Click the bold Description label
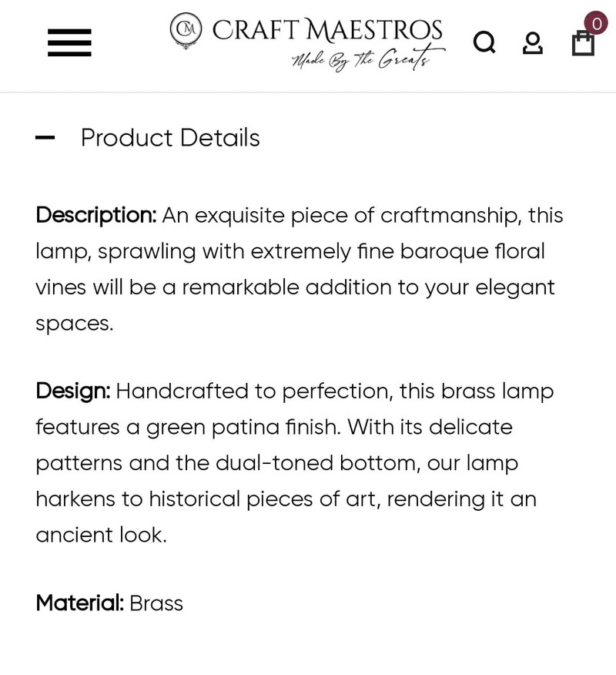 [95, 216]
